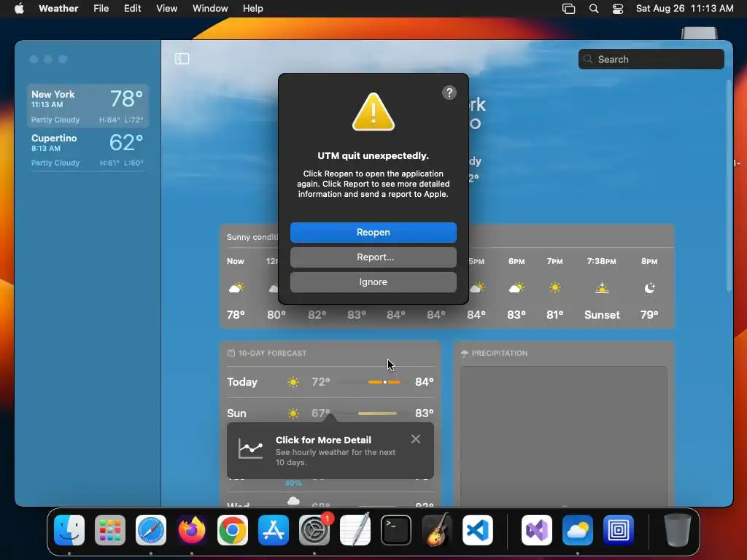Viewport: 747px width, 560px height.
Task: Open the help question mark in the dialog
Action: pyautogui.click(x=449, y=93)
